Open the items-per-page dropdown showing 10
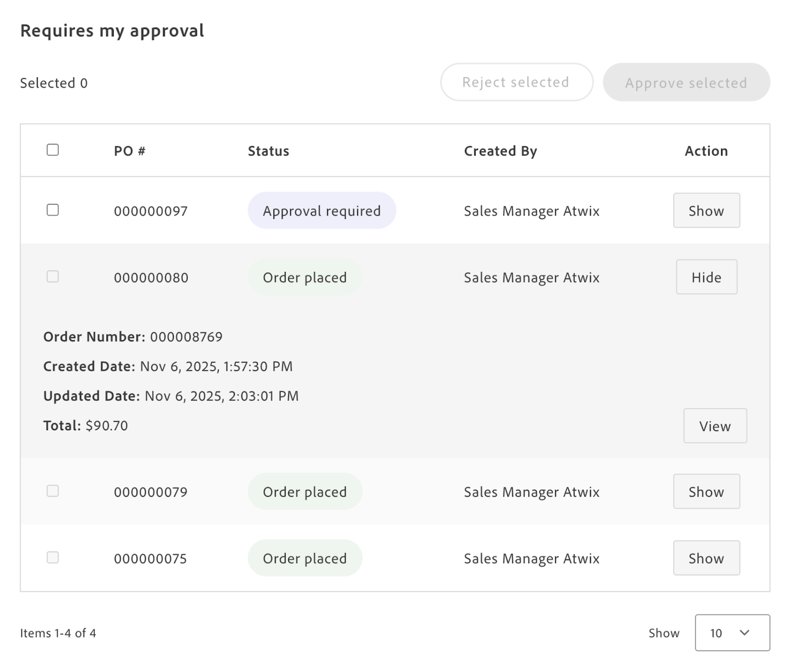 click(x=732, y=632)
